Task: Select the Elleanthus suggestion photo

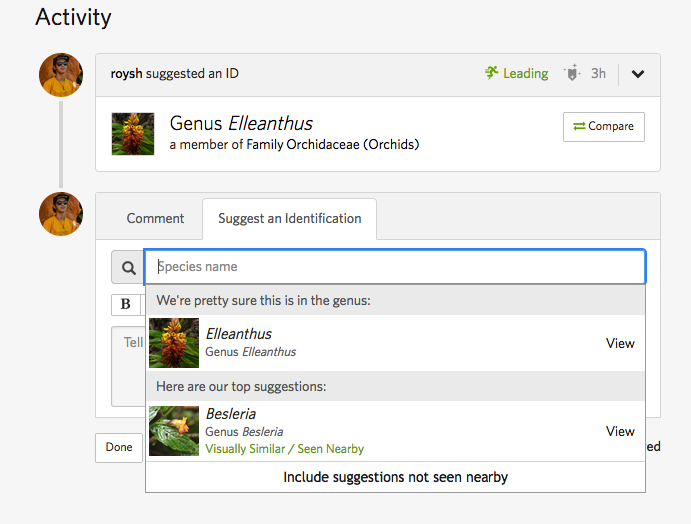Action: (174, 343)
